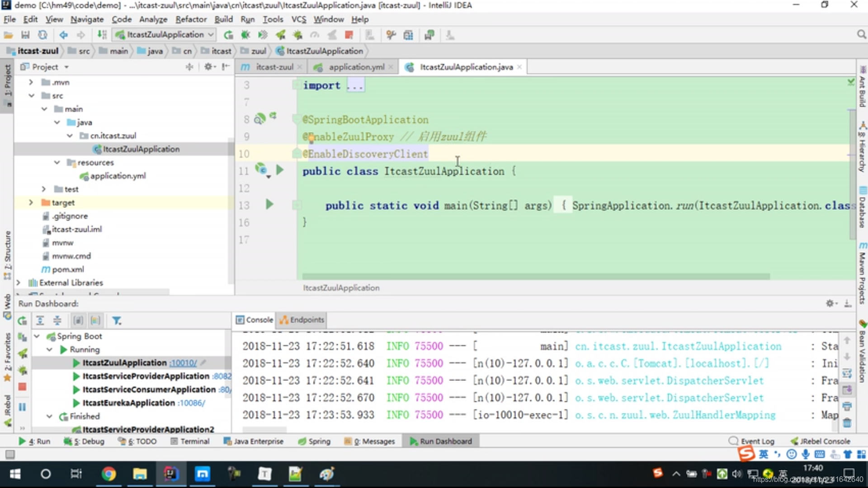Image resolution: width=868 pixels, height=488 pixels.
Task: Open the Database side panel
Action: pyautogui.click(x=863, y=206)
